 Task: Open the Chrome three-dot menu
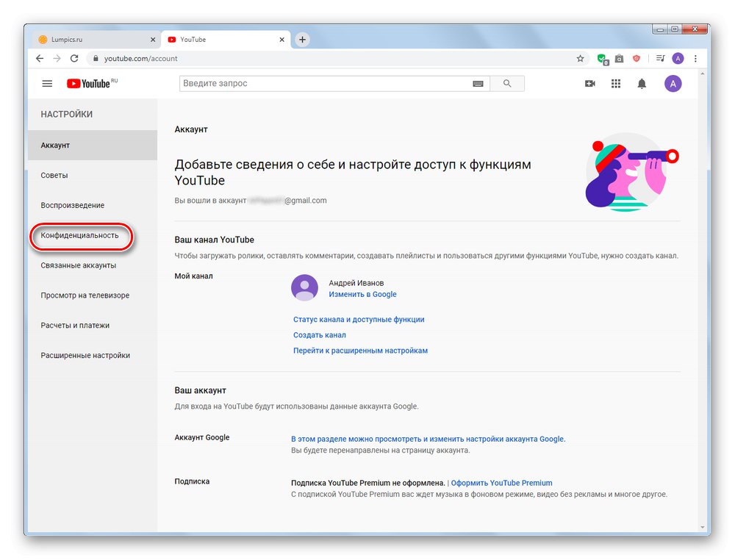coord(695,57)
